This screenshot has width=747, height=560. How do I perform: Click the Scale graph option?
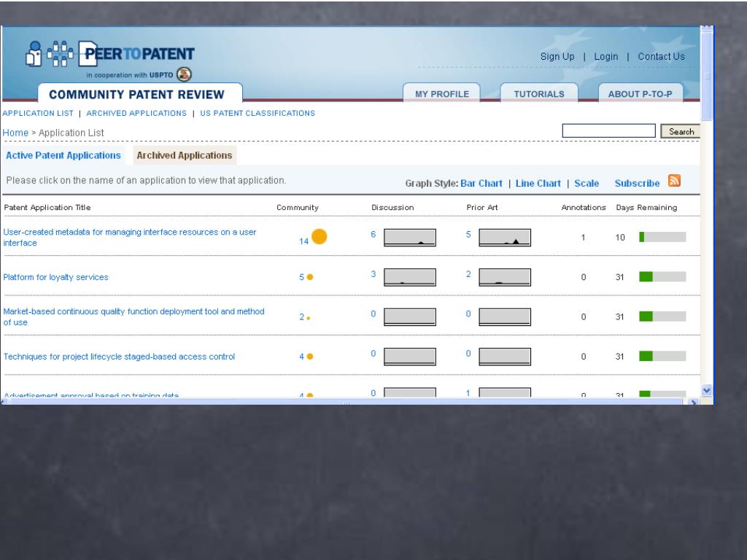(587, 183)
